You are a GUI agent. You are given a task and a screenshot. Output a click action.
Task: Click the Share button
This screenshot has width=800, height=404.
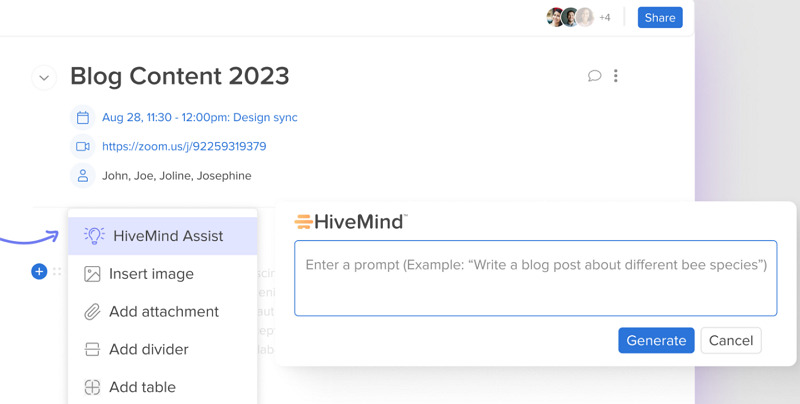click(x=660, y=17)
